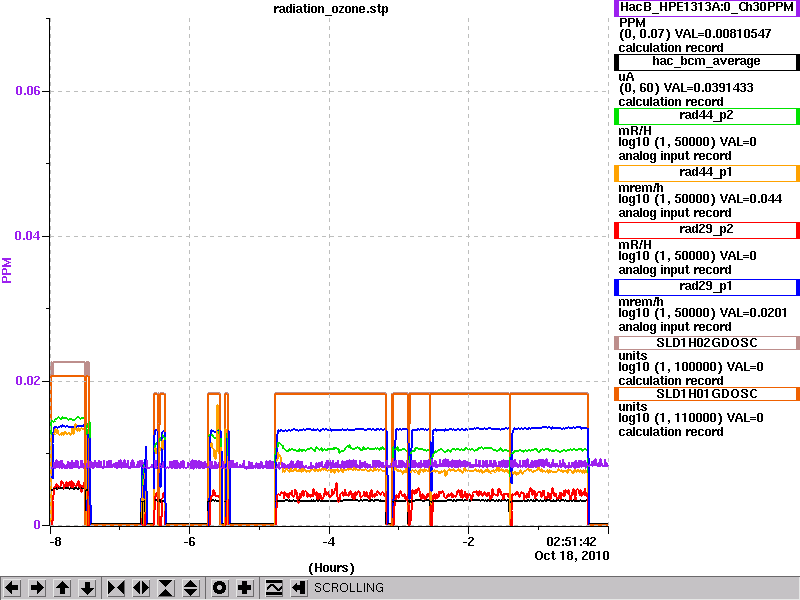Select the HacB_HPE1313A:0_Ch30PPM legend entry
Viewport: 800px width, 600px height.
(707, 8)
